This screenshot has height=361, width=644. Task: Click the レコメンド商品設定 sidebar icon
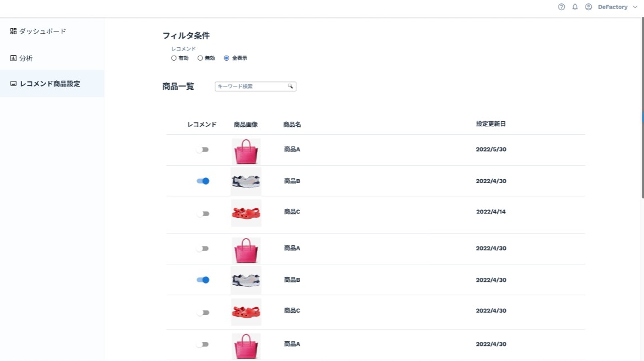pos(13,84)
